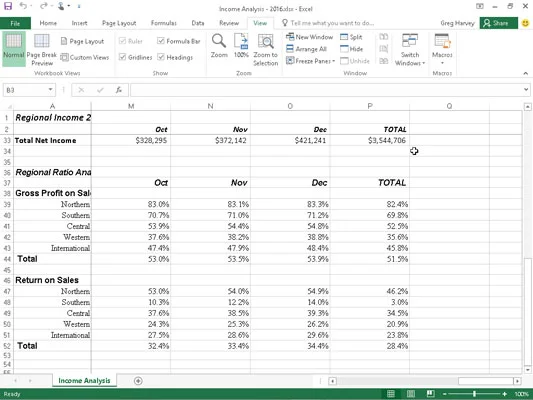Image resolution: width=533 pixels, height=400 pixels.
Task: Hide the current window
Action: tap(351, 49)
